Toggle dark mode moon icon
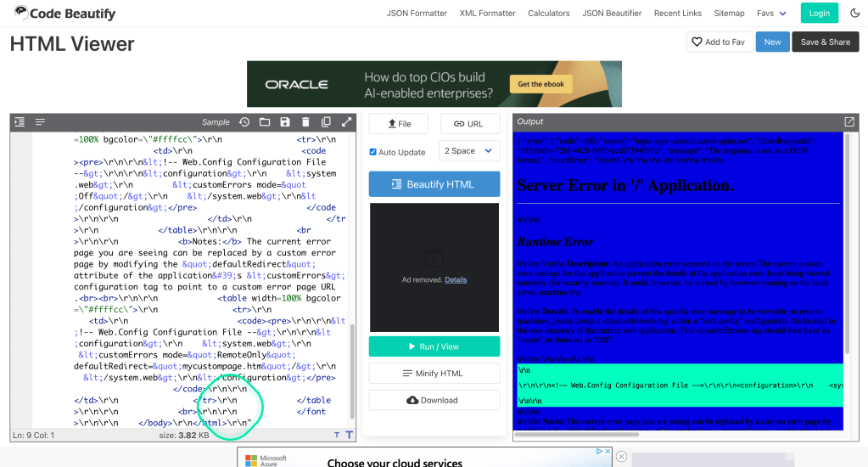 854,13
